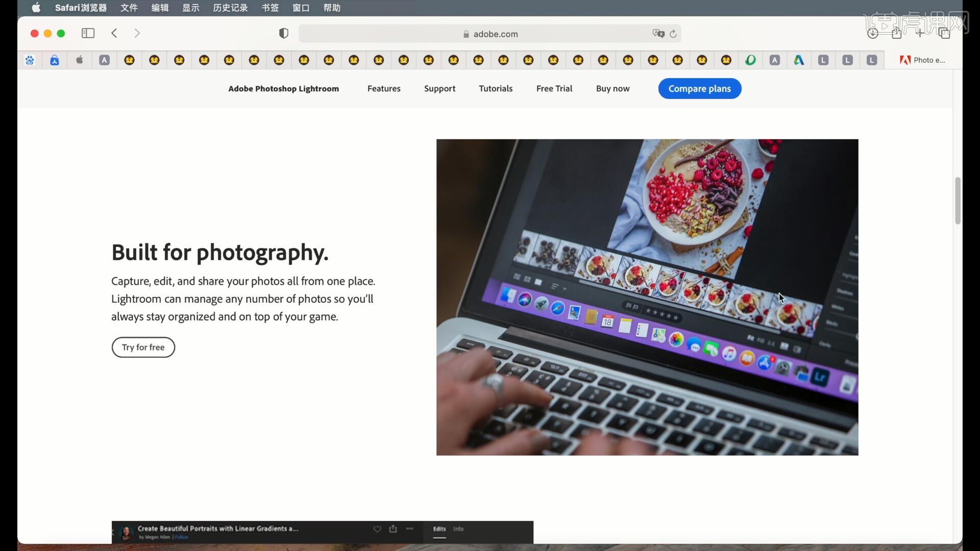Open the Baidu paw bookmark

[30, 60]
